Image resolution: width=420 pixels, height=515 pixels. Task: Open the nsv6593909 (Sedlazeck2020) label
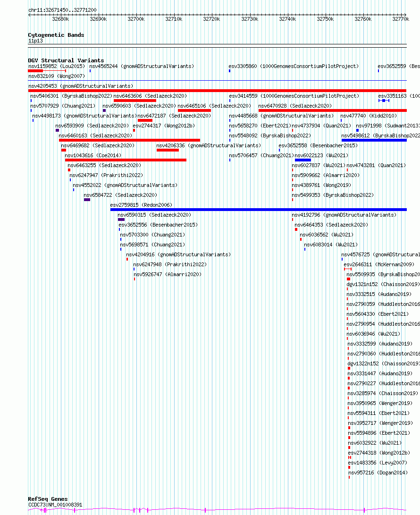92,126
